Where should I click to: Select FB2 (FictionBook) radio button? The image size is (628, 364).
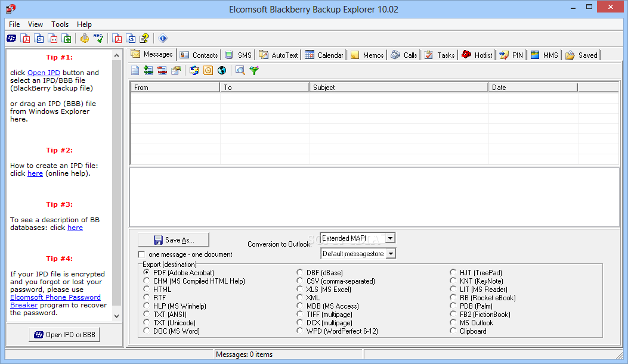[x=453, y=315]
